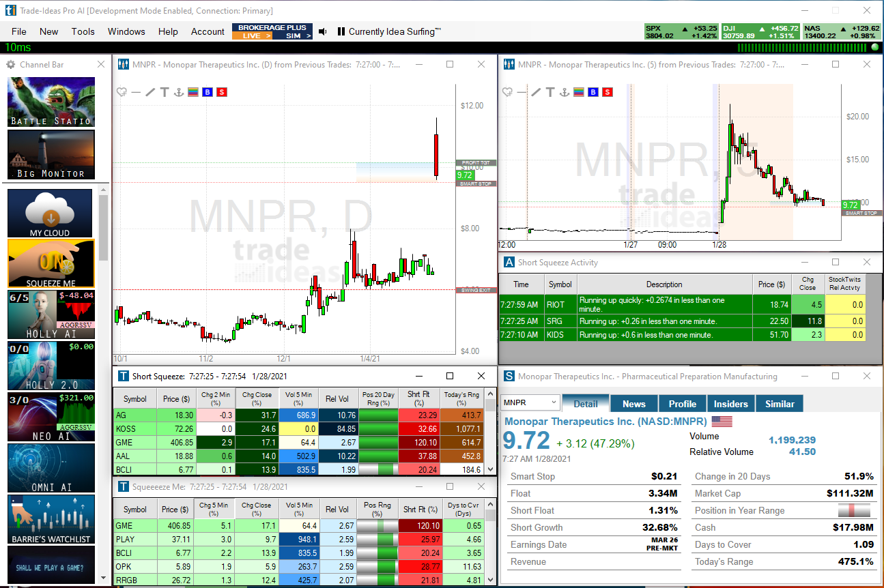884x588 pixels.
Task: Add favorite via heart icon on daily MNPR chart
Action: (122, 92)
